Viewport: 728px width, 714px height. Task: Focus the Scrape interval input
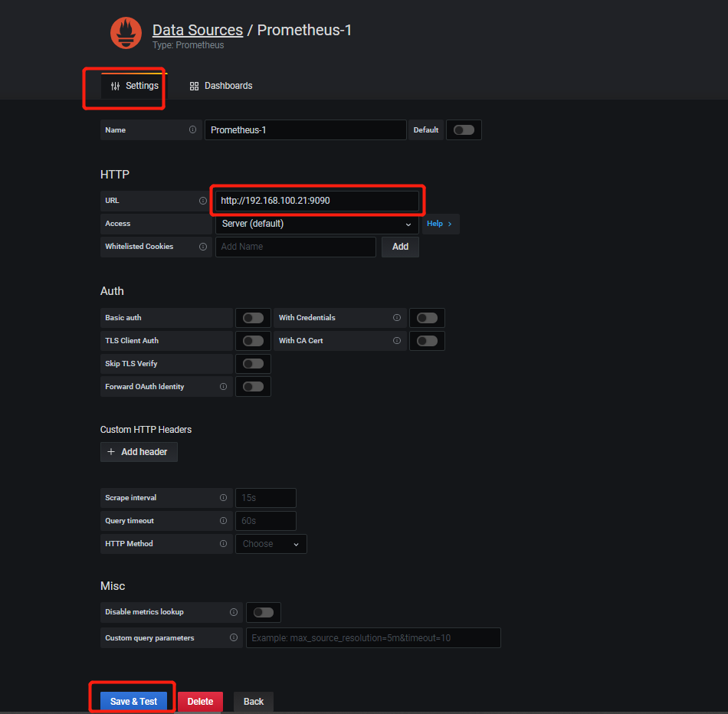coord(266,498)
